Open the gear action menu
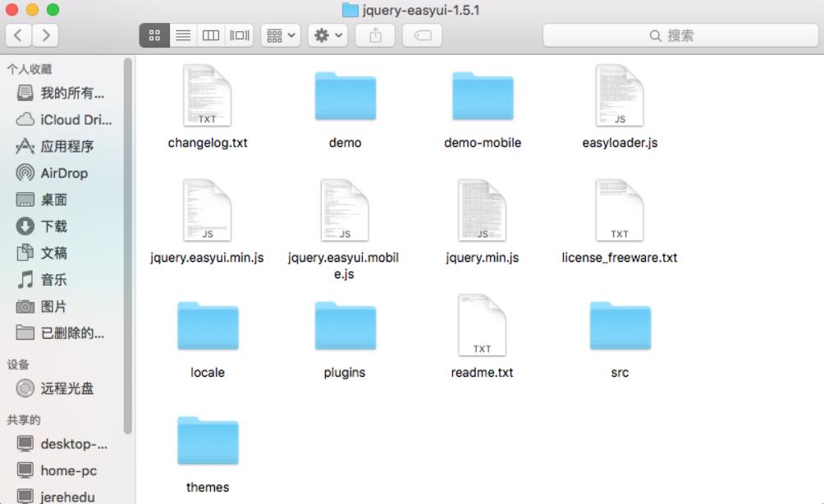 328,35
